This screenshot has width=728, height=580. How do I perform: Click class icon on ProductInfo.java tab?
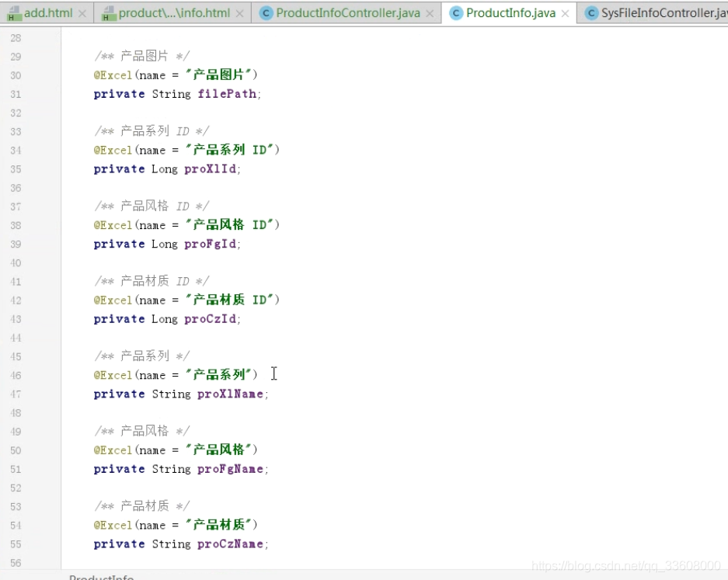tap(456, 13)
